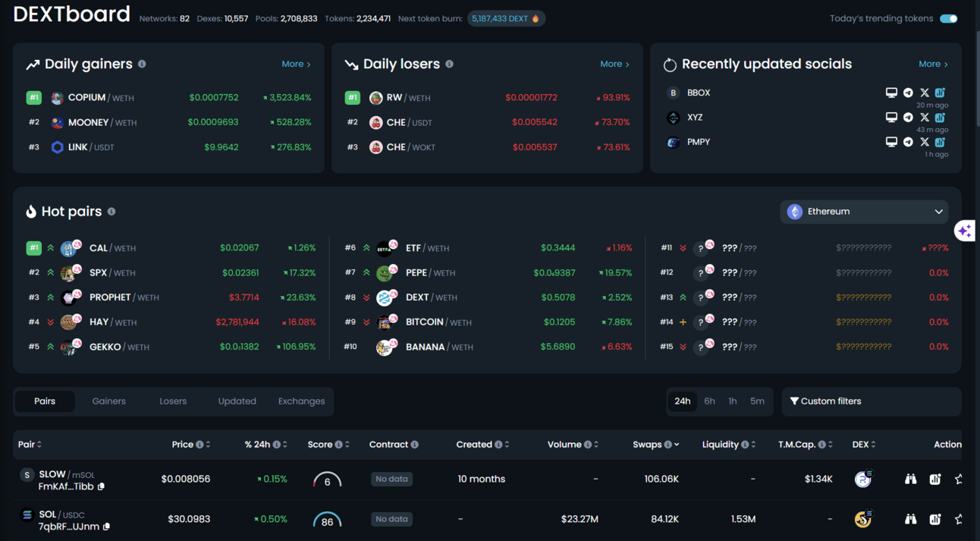980x541 pixels.
Task: Click the Daily losers info icon
Action: (449, 64)
